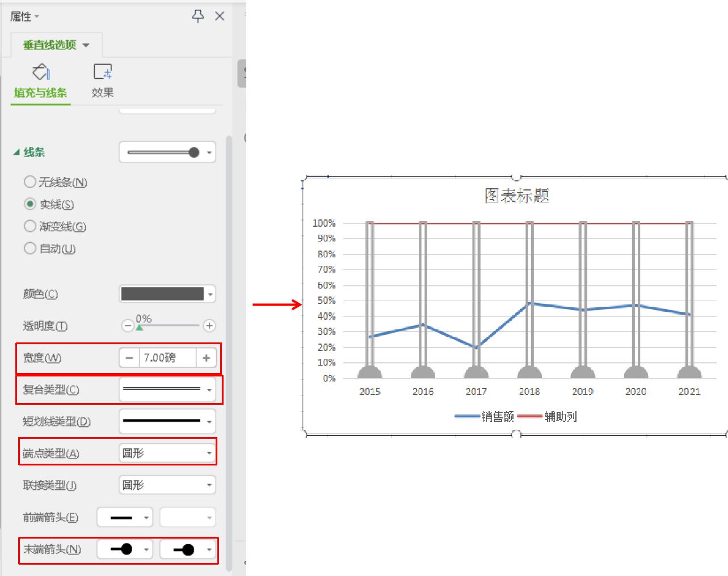Click the pin icon on the properties panel
This screenshot has width=728, height=576.
[x=197, y=16]
